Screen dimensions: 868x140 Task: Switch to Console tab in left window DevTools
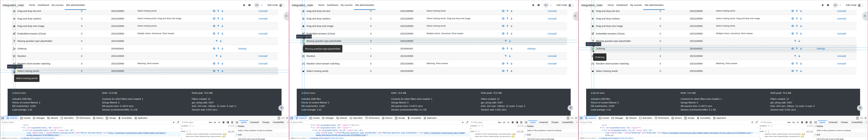pos(25,118)
